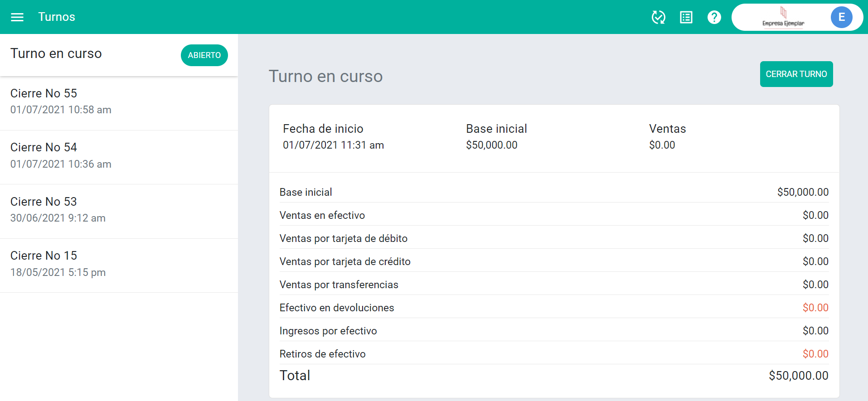Click Efectivo en devoluciones row label
Screen dimensions: 868x401
tap(337, 308)
